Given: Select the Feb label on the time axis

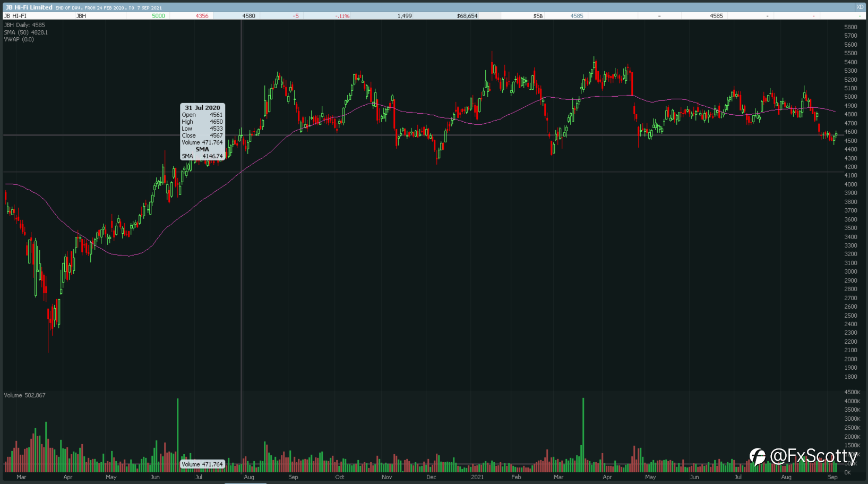Looking at the screenshot, I should pyautogui.click(x=516, y=477).
